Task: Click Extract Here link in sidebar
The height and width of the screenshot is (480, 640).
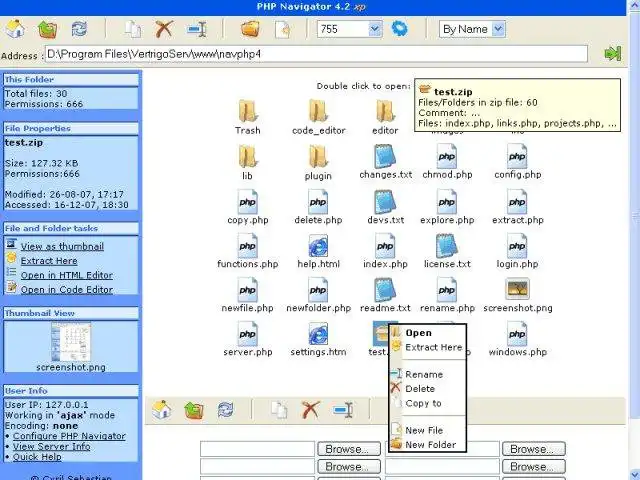Action: pos(49,260)
